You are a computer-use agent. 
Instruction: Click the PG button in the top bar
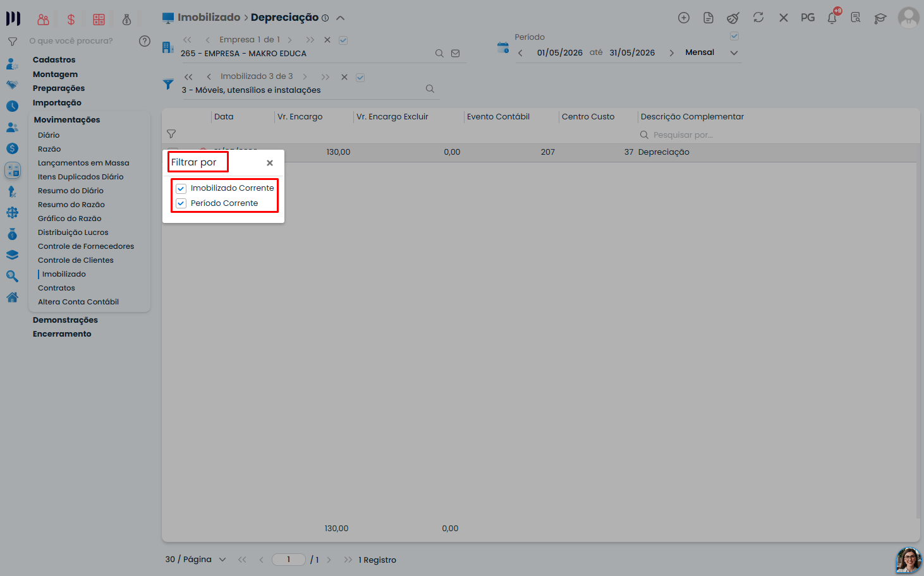click(x=808, y=18)
